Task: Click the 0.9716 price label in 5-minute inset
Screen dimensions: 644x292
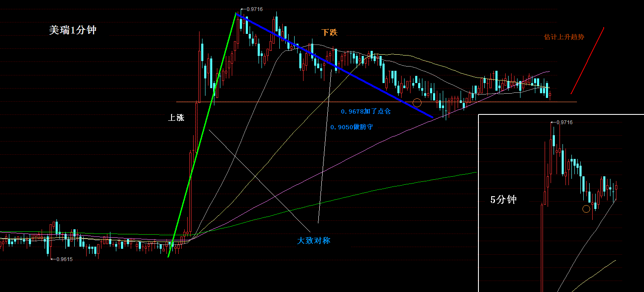Action: click(x=565, y=122)
